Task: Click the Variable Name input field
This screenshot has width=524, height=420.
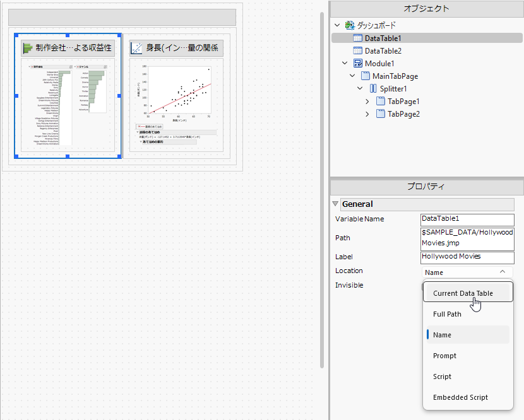Action: pos(467,219)
